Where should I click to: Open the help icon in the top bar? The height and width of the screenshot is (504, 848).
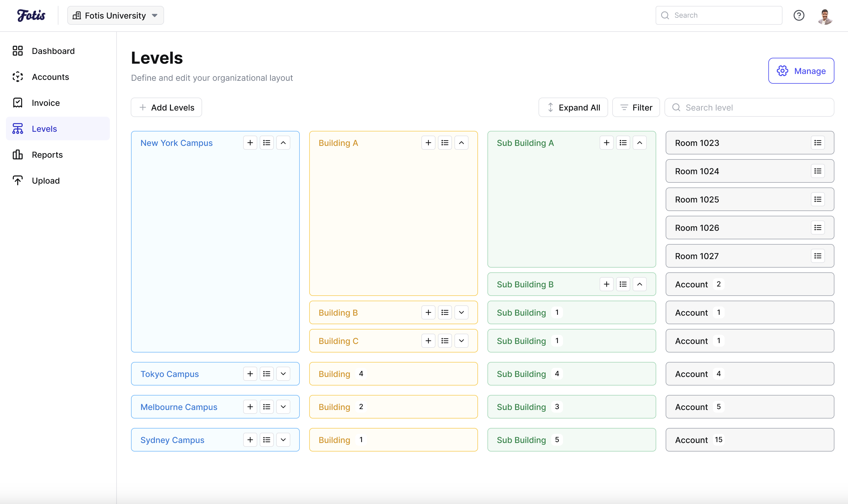[799, 15]
